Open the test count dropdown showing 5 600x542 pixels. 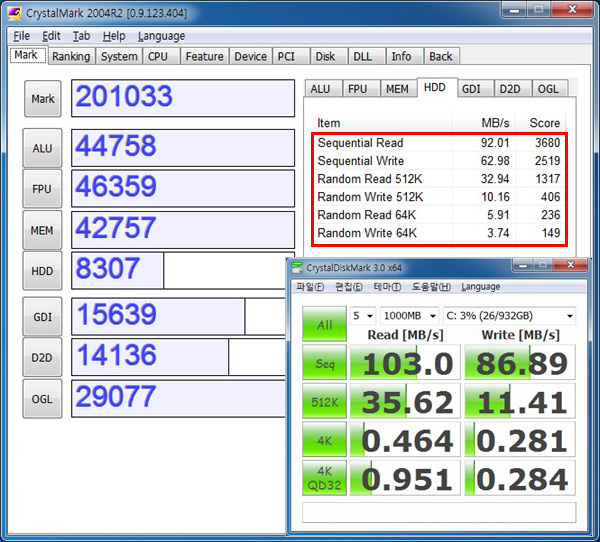click(363, 316)
